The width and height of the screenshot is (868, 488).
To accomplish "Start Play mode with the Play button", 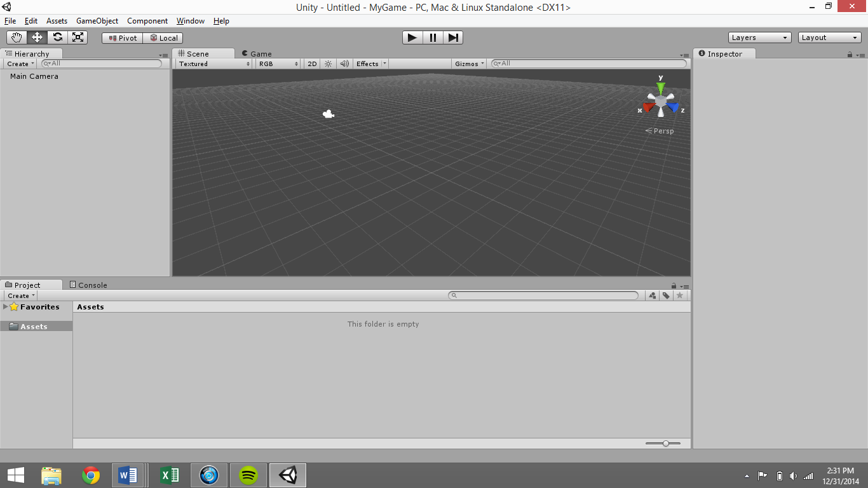I will click(x=412, y=37).
